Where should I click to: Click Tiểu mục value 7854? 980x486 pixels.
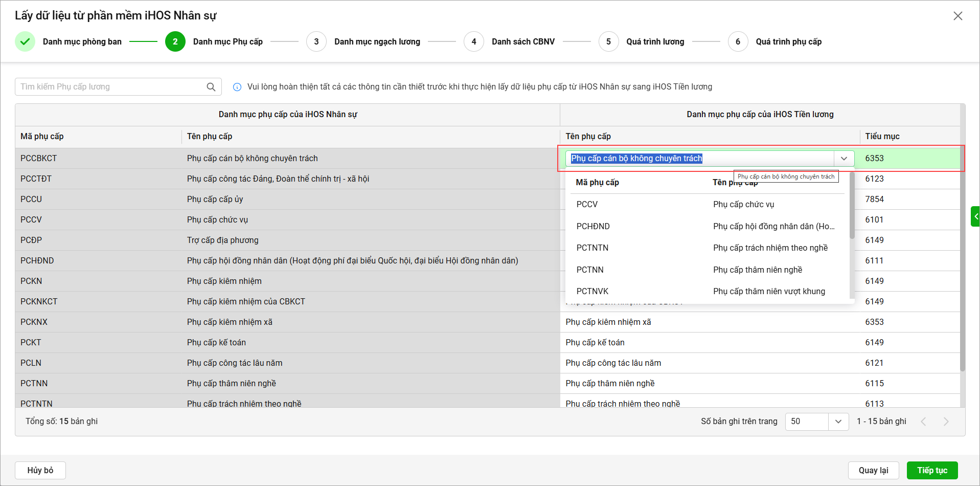pos(874,200)
